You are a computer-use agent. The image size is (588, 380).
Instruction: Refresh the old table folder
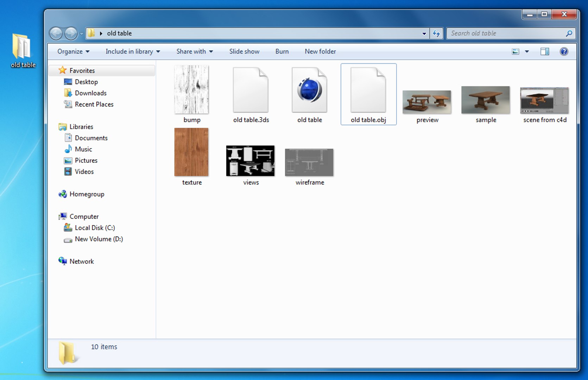[x=436, y=33]
